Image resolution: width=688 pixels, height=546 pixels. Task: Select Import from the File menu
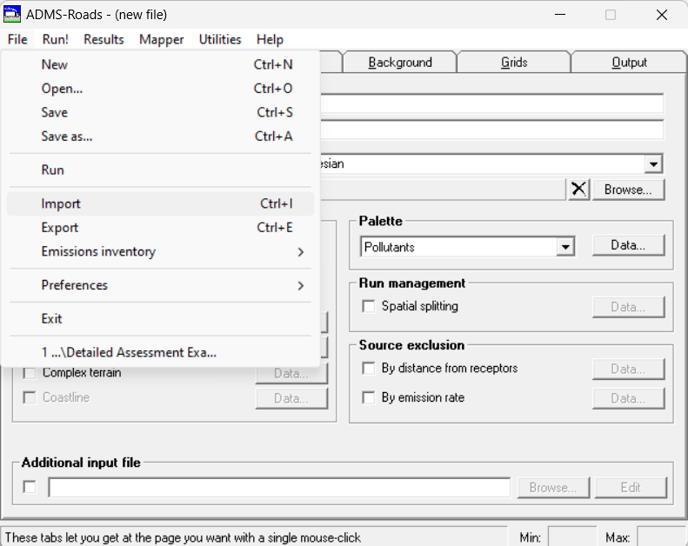click(61, 204)
